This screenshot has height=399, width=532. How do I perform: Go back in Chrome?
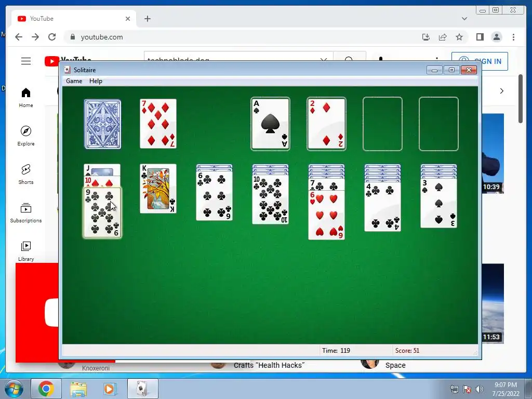[x=19, y=37]
